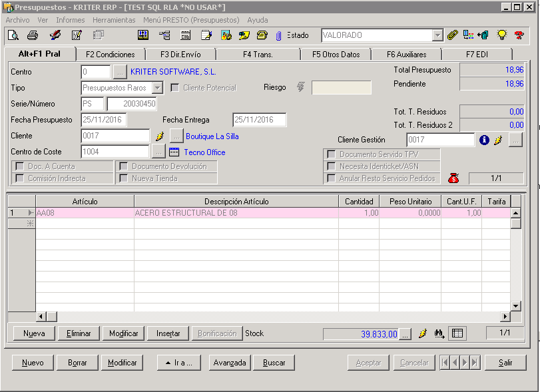Image resolution: width=540 pixels, height=392 pixels.
Task: Click the Insertar button
Action: coord(168,333)
